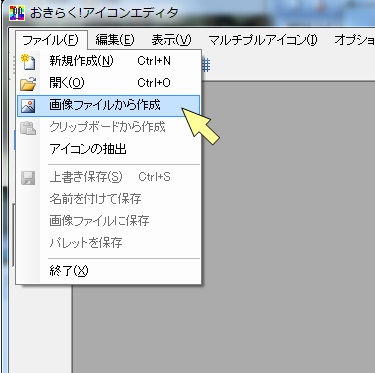375x373 pixels.
Task: Click パレットを保存 menu entry
Action: pyautogui.click(x=109, y=243)
